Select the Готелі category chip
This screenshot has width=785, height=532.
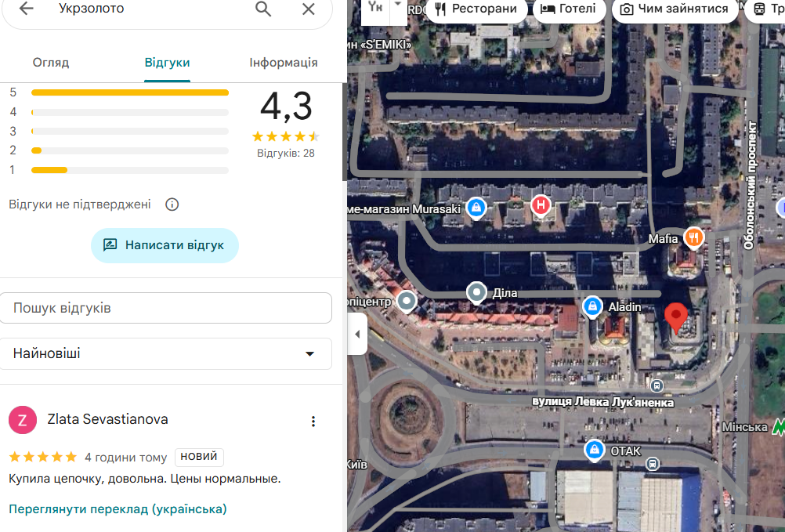point(569,9)
